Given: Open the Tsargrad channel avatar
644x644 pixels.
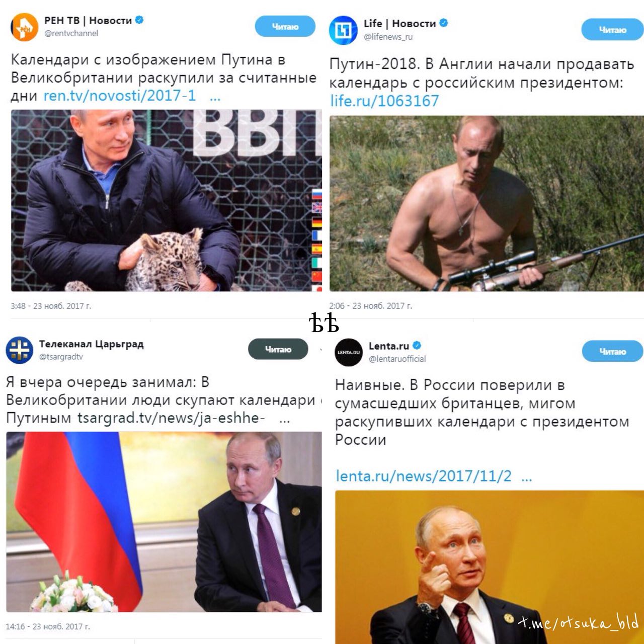Looking at the screenshot, I should tap(19, 350).
